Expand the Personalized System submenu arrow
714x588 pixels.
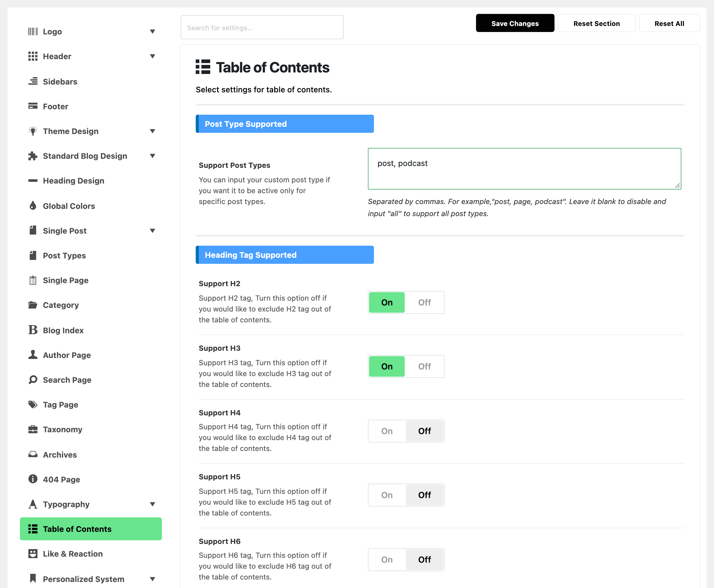(x=153, y=579)
